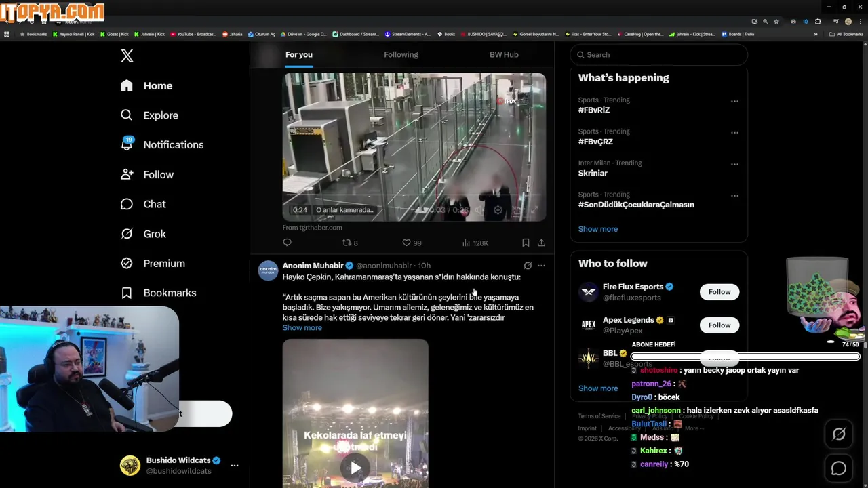
Task: Open the #FBvRİZ trending topic
Action: click(x=594, y=110)
